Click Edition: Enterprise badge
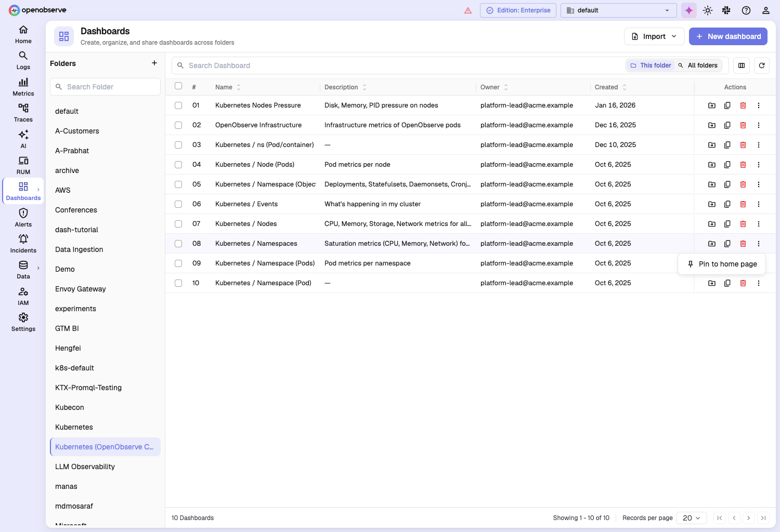 [518, 10]
